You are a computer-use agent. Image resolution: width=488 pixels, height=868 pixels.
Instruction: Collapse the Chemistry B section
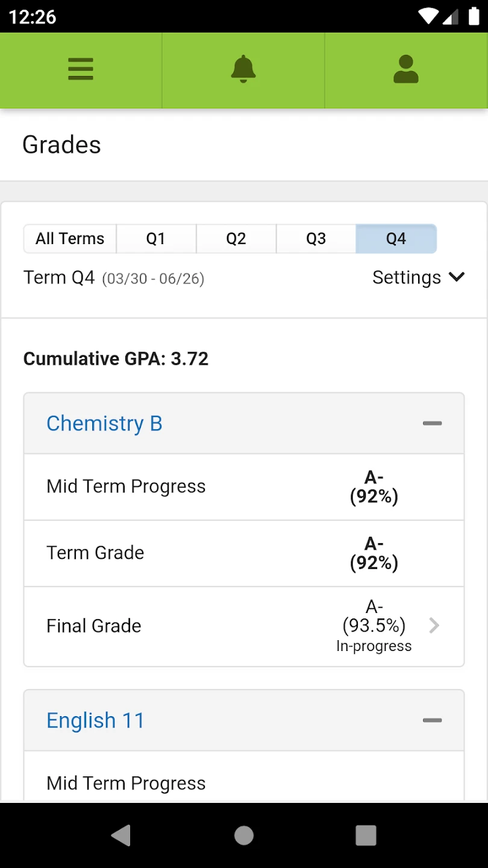(x=432, y=424)
